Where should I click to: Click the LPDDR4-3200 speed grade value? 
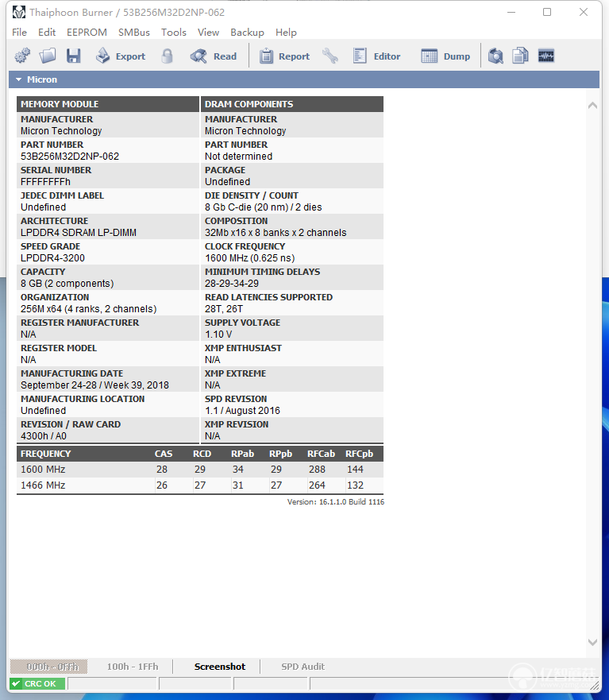tap(52, 258)
